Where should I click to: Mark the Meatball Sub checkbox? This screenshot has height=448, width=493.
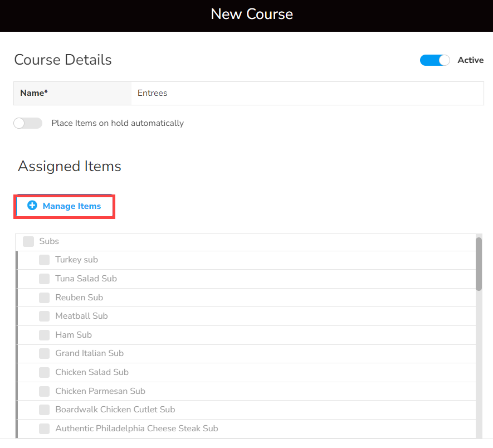click(45, 316)
